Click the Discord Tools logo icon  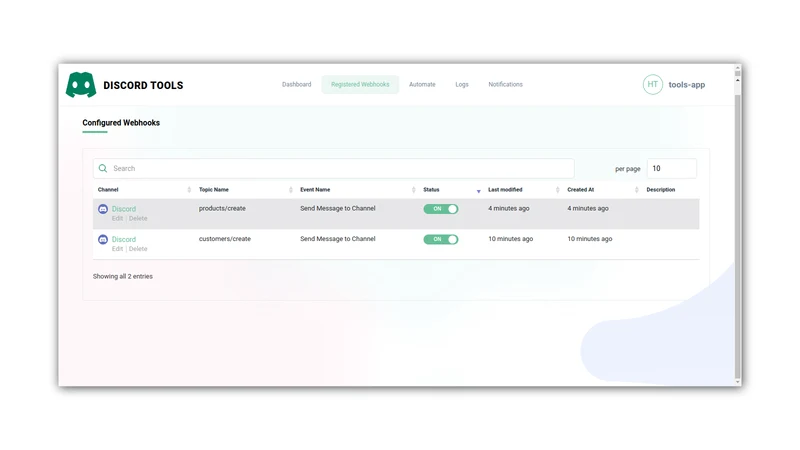tap(81, 85)
